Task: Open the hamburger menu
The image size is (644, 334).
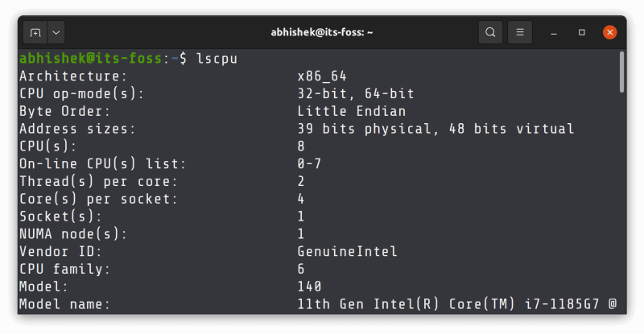Action: pyautogui.click(x=520, y=33)
